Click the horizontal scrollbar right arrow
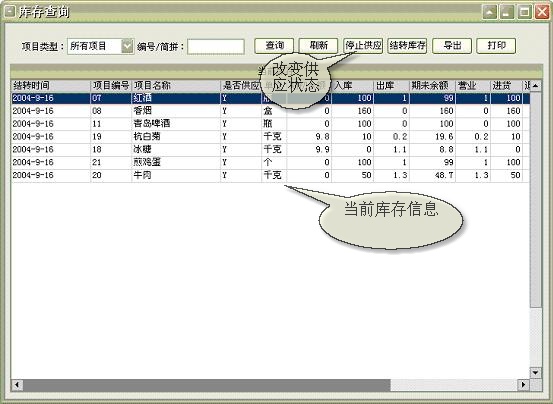Viewport: 553px width, 404px height. click(523, 385)
